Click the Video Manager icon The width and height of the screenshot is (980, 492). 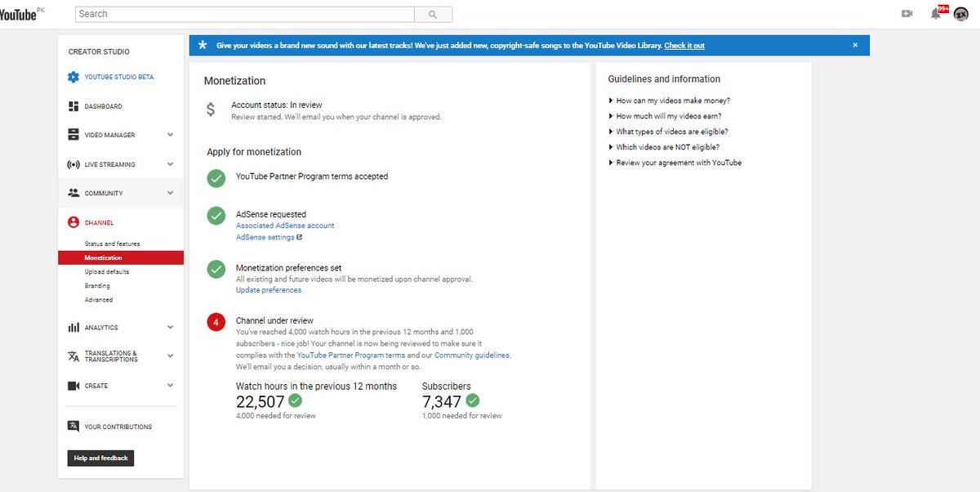[73, 135]
